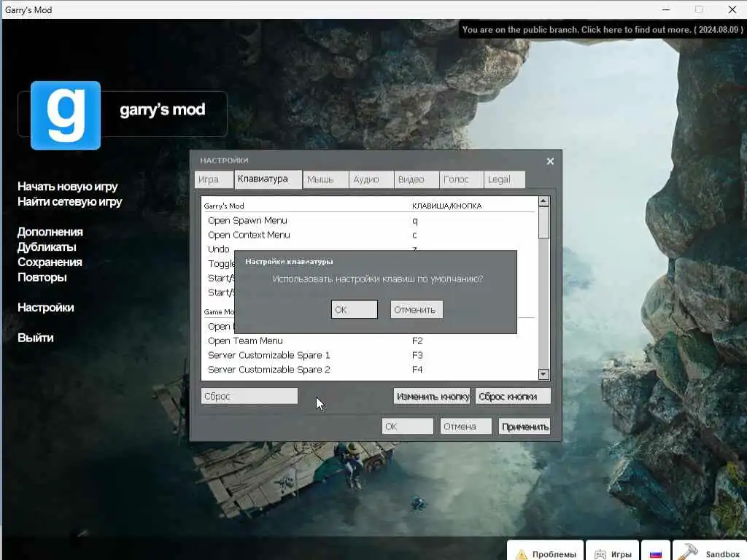The height and width of the screenshot is (560, 747).
Task: Click the q key value for Spawn Menu
Action: point(415,221)
